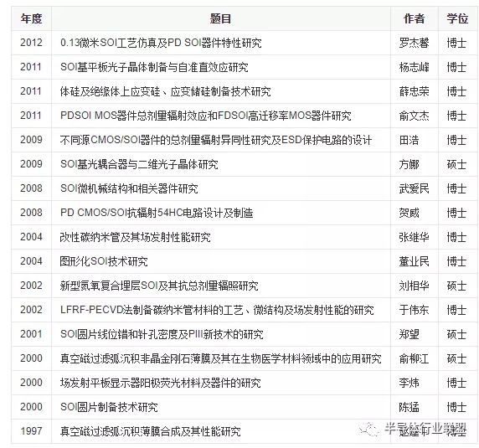Click 博士 degree in 田浩 row
Image resolution: width=479 pixels, height=448 pixels.
coord(456,140)
